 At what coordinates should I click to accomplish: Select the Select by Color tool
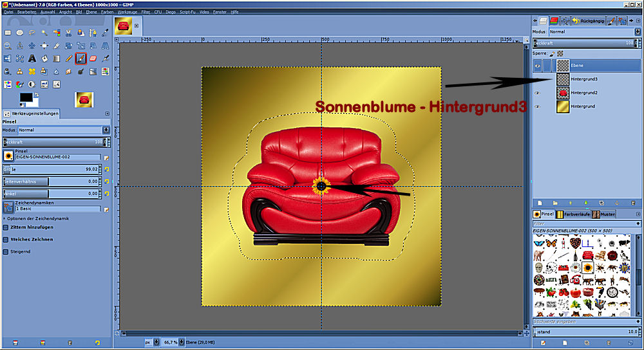click(x=57, y=32)
